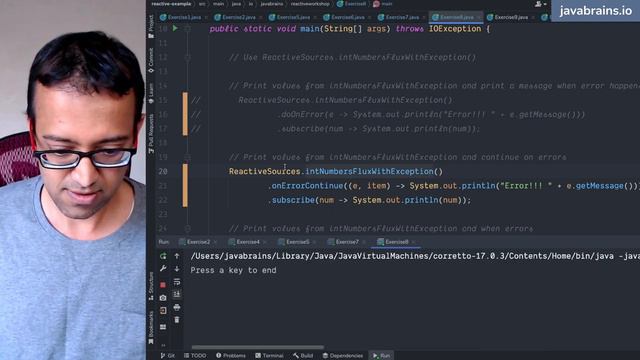Switch to Exercise7.java editor tab
640x360 pixels.
pos(402,17)
